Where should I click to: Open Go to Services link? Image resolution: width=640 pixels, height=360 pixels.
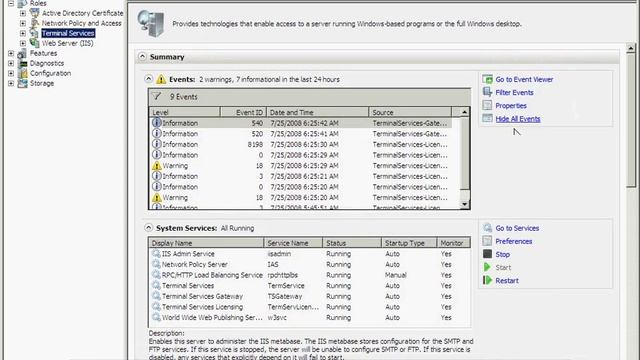517,228
